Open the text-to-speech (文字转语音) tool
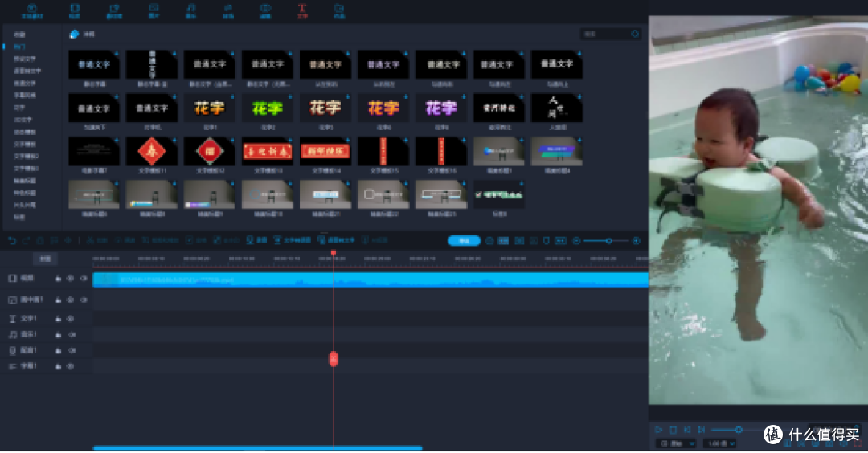Viewport: 868px width, 453px height. tap(293, 241)
